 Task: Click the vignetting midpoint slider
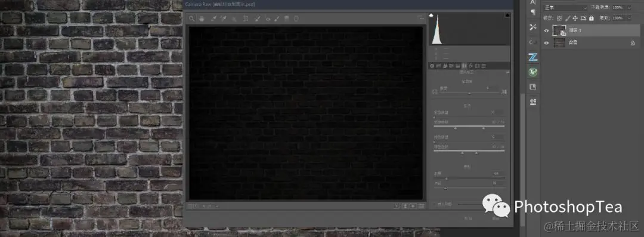[x=469, y=188]
